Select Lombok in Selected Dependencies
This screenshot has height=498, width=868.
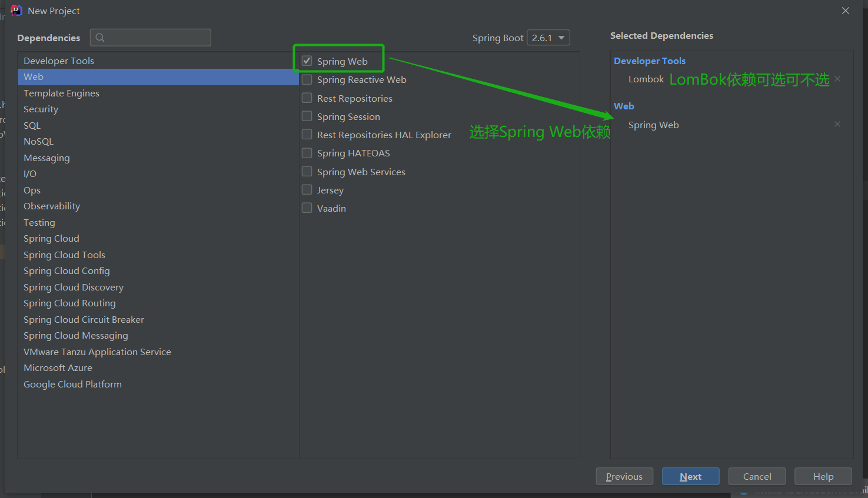coord(646,79)
